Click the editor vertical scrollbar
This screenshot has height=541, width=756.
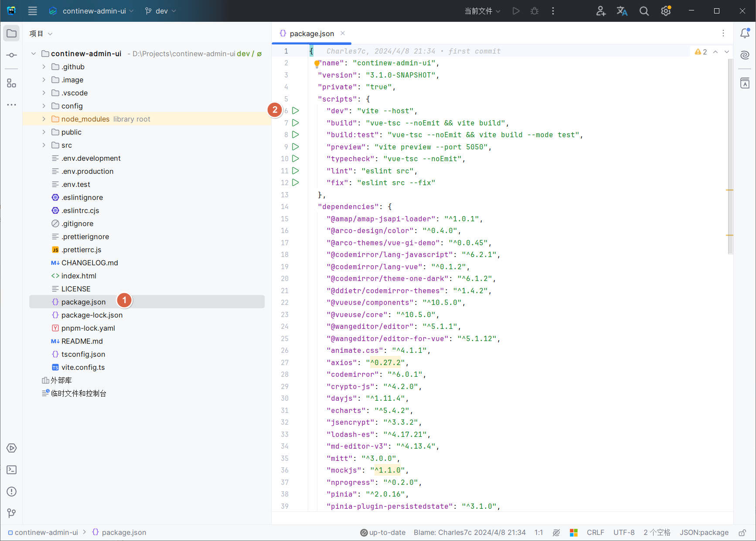click(731, 157)
